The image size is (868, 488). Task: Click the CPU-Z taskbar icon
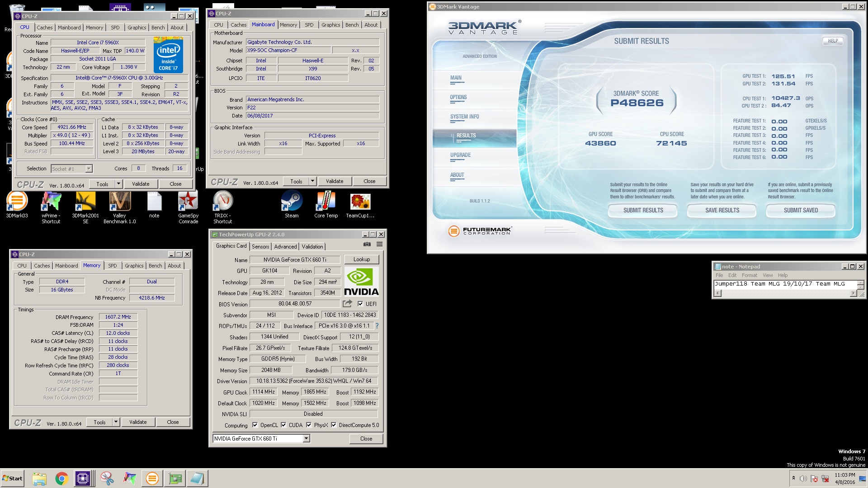click(83, 479)
